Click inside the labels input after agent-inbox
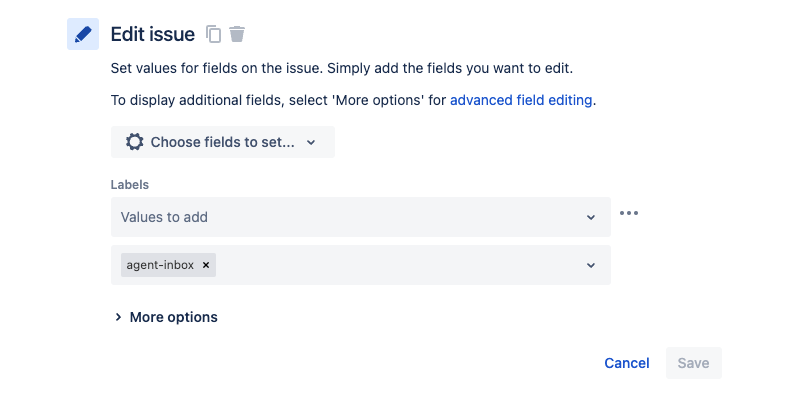 (x=398, y=265)
